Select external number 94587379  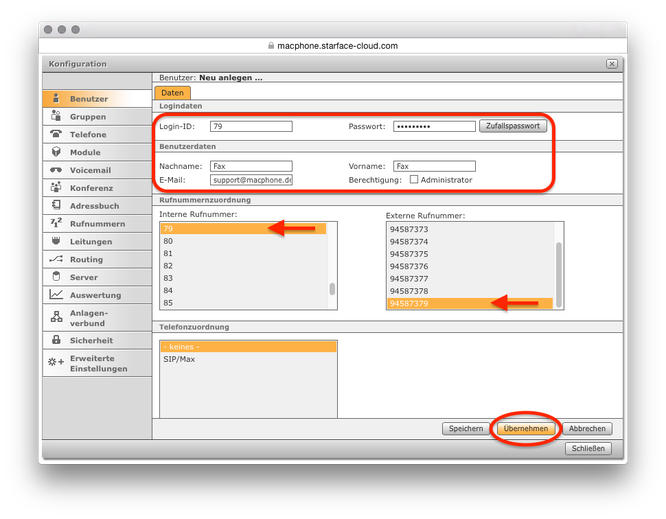coord(470,303)
